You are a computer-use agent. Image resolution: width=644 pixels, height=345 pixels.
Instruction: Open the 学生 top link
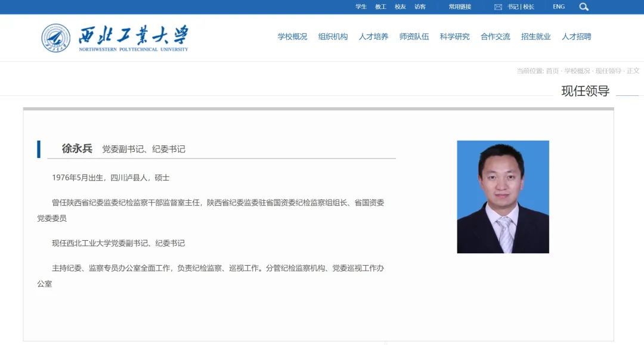click(361, 7)
